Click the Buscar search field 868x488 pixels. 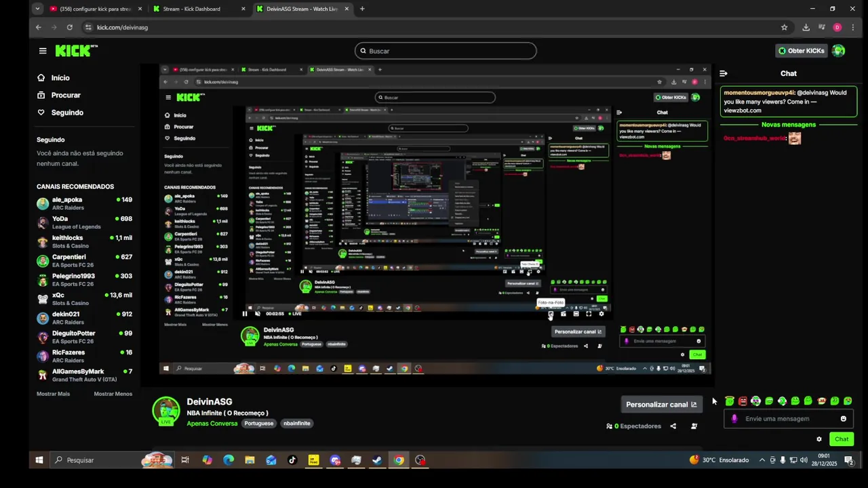point(446,51)
